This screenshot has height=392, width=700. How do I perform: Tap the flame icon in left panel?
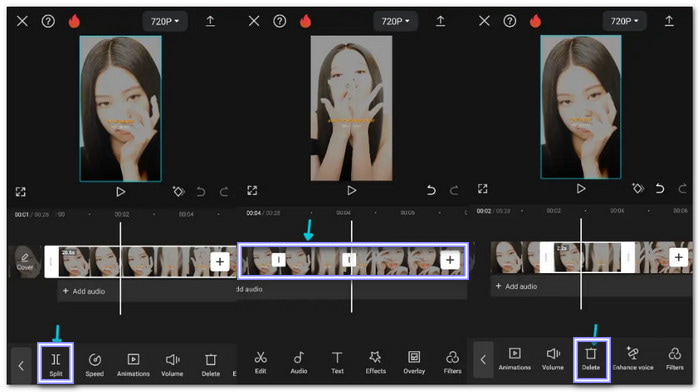click(x=74, y=21)
